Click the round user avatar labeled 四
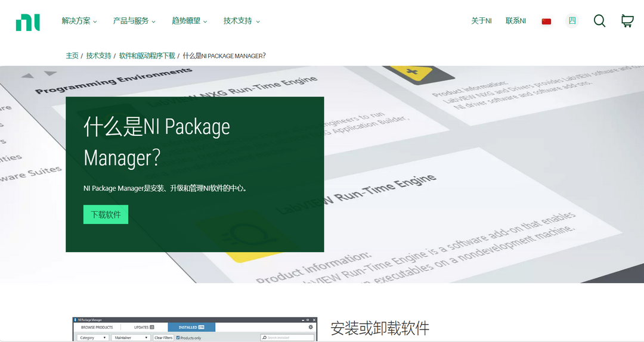 point(572,21)
